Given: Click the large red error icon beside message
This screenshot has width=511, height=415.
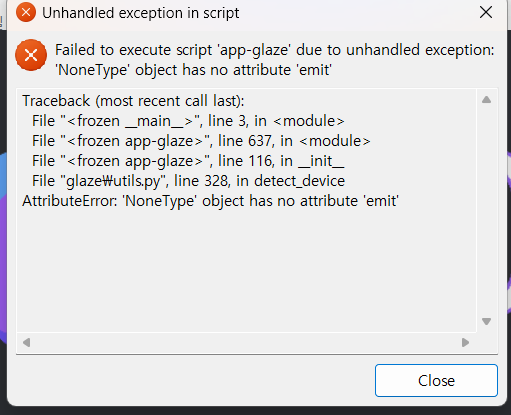Looking at the screenshot, I should tap(31, 55).
